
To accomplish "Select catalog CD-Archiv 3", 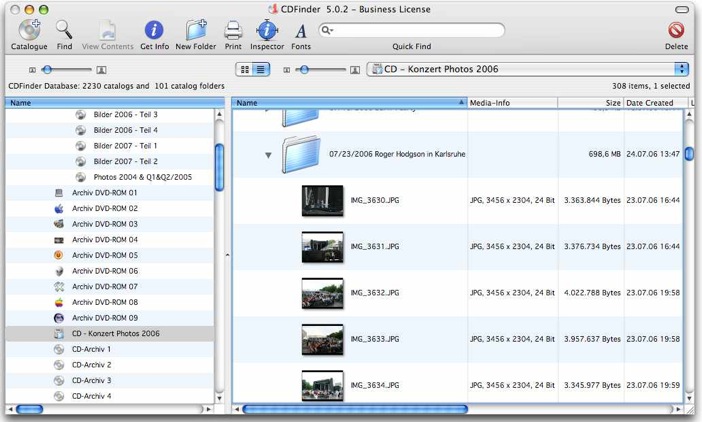I will tap(91, 380).
